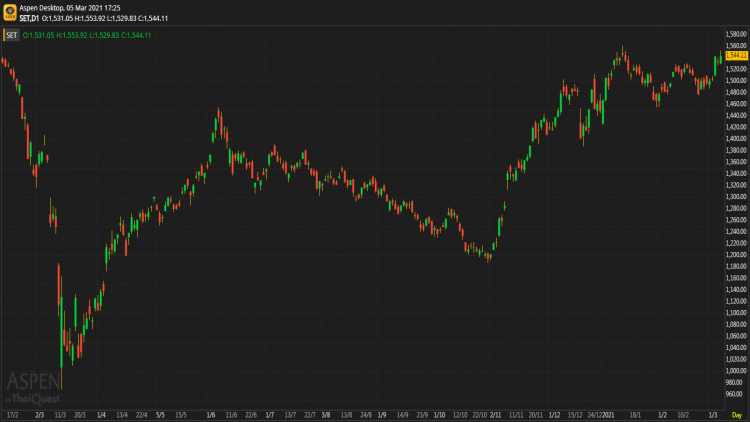Open the Day timeframe label
This screenshot has height=422, width=750.
coord(737,415)
